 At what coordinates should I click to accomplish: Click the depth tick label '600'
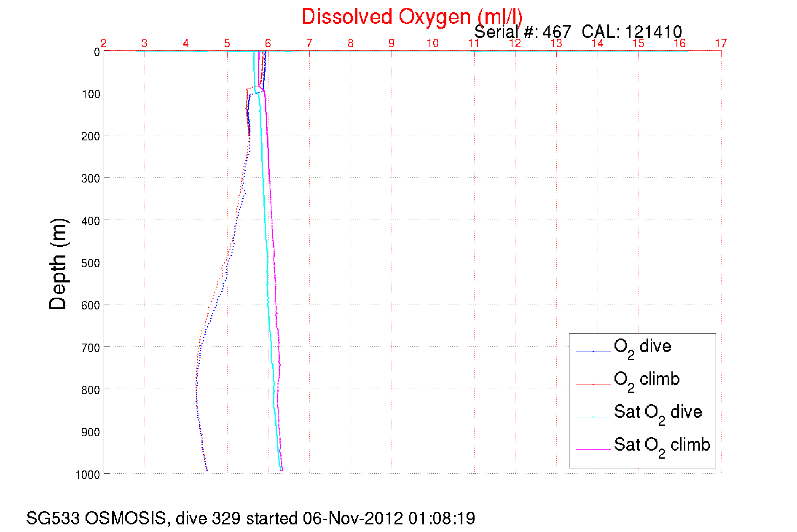pos(91,306)
